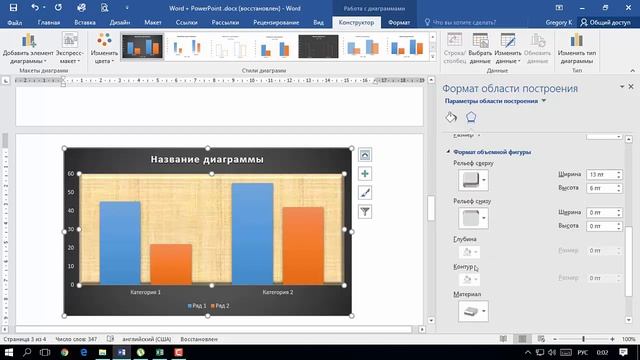Select Категория 1 axis label

tap(145, 292)
